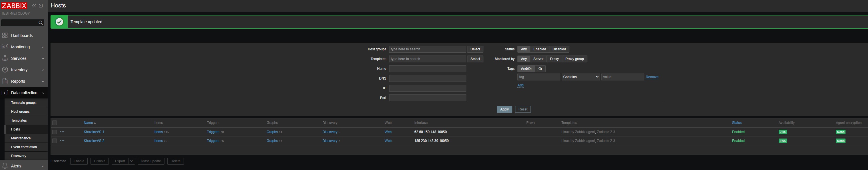Click the Zabbix logo
Image resolution: width=868 pixels, height=170 pixels.
point(14,5)
